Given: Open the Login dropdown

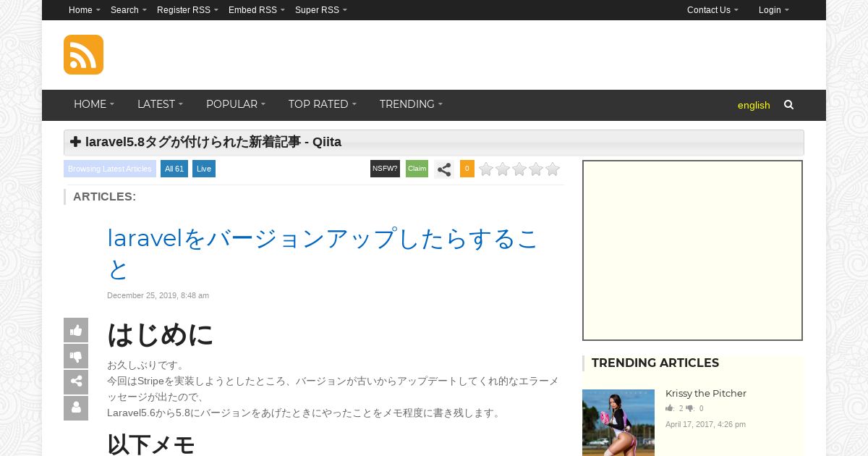Looking at the screenshot, I should (774, 10).
